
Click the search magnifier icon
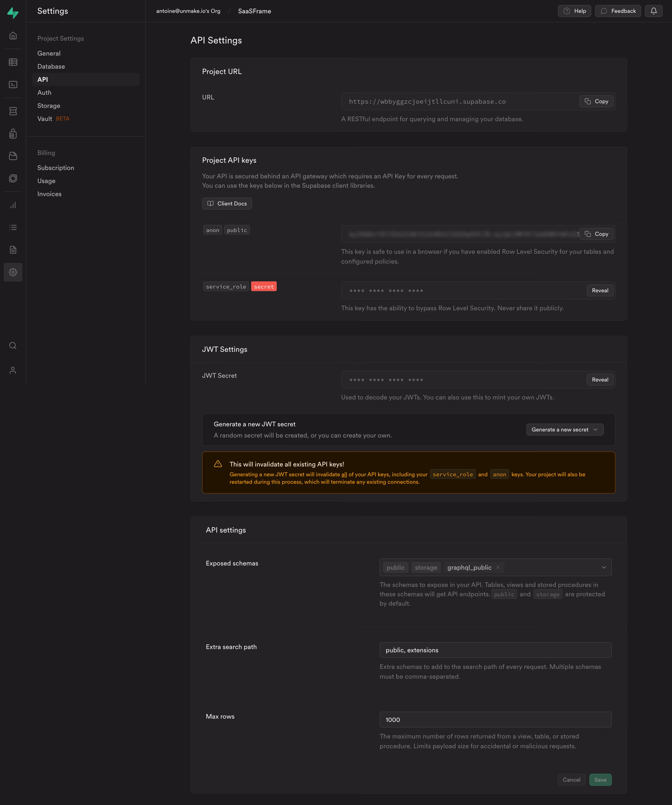pyautogui.click(x=13, y=346)
